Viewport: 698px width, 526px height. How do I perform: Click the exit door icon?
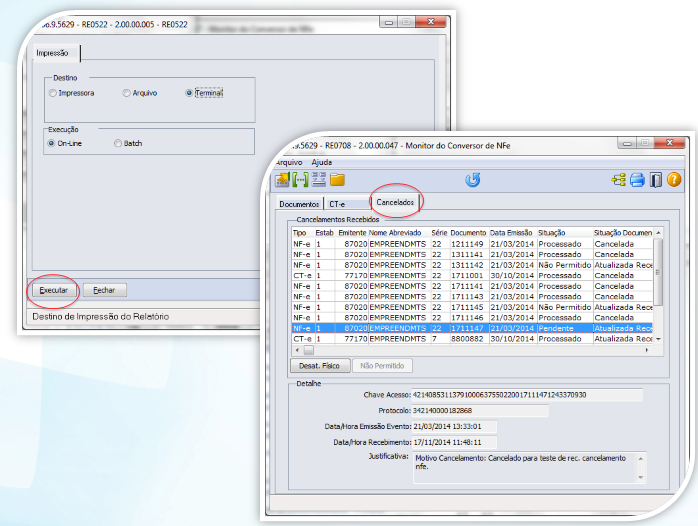(656, 180)
